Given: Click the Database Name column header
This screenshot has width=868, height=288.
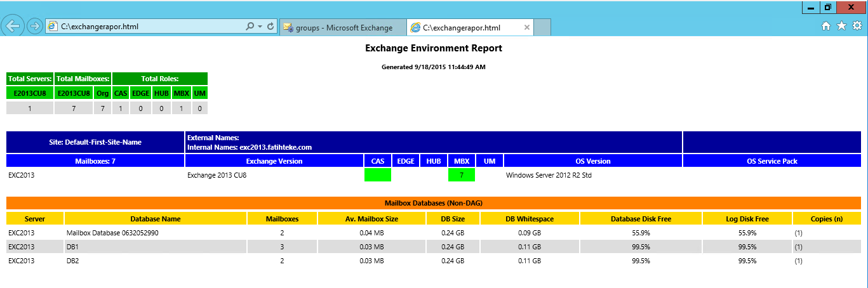Looking at the screenshot, I should click(156, 219).
